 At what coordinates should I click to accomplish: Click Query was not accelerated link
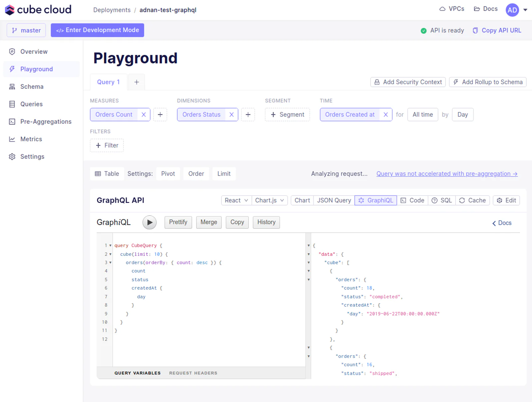tap(447, 174)
